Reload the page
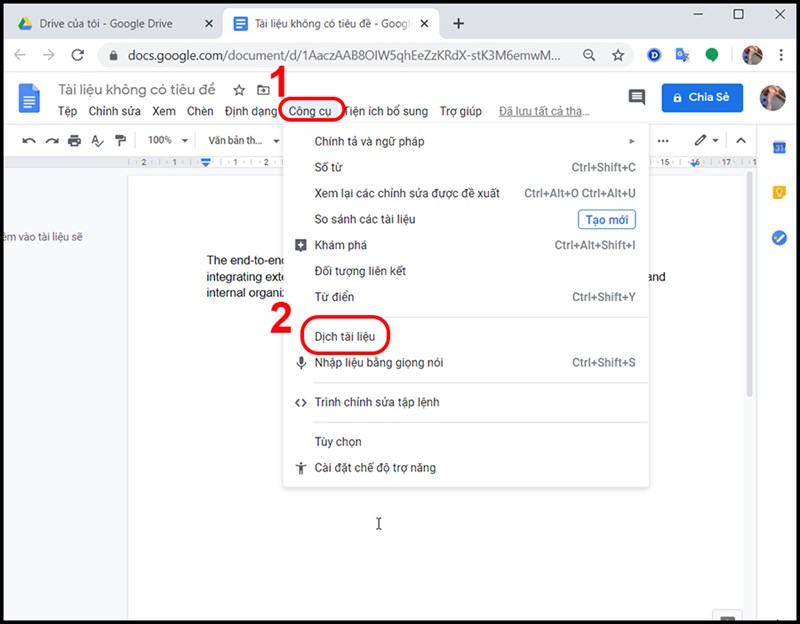800x624 pixels. pyautogui.click(x=78, y=55)
